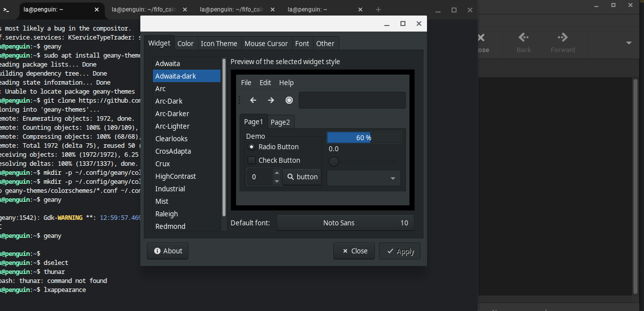
Task: Choose the HighContrast theme
Action: click(186, 176)
